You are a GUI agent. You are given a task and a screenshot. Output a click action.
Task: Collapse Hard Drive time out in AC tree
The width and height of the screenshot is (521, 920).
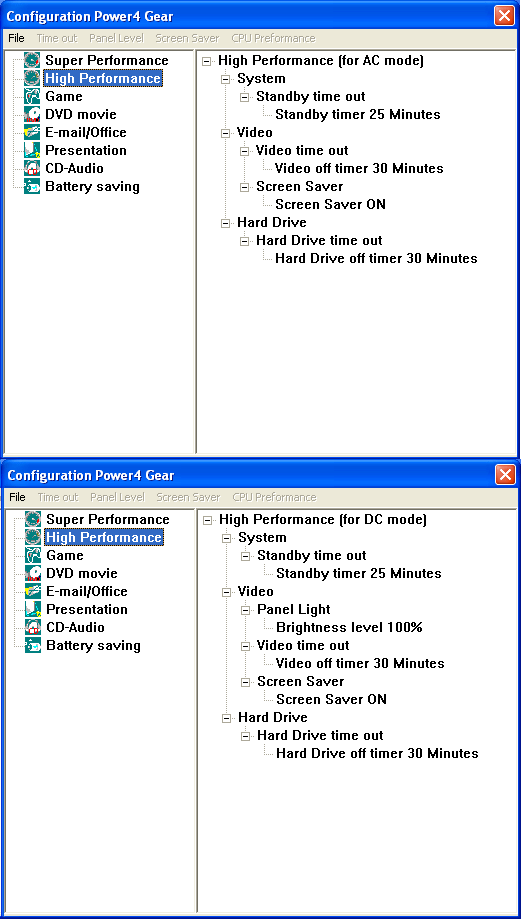[245, 241]
